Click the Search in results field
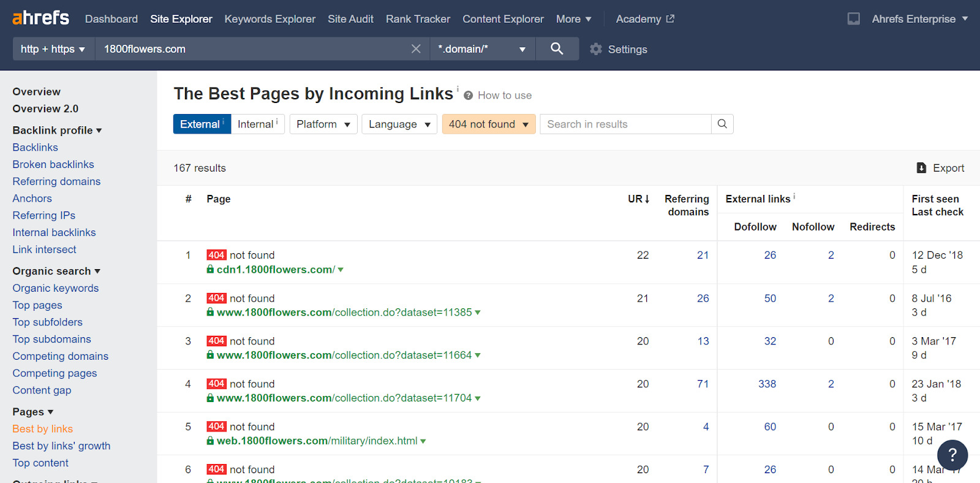Image resolution: width=980 pixels, height=483 pixels. (625, 124)
